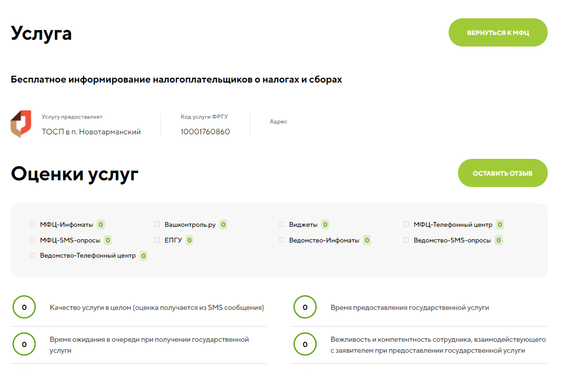Viewport: 588px width, 370px height.
Task: Click the Адрес field label
Action: 278,122
